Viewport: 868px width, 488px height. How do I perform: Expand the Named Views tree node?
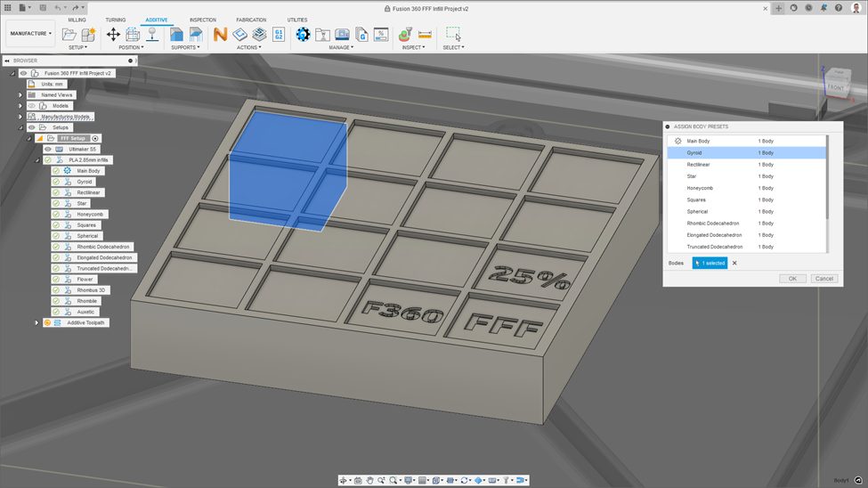click(20, 94)
